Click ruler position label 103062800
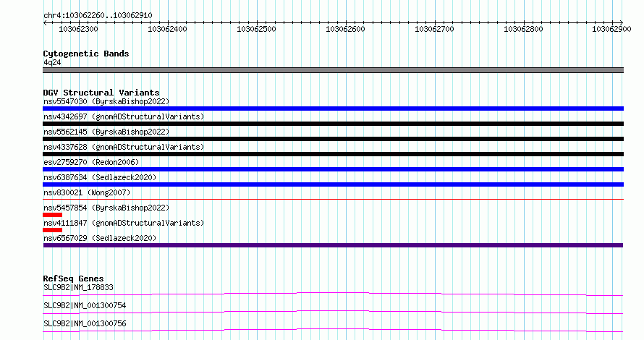The width and height of the screenshot is (644, 340). click(523, 29)
